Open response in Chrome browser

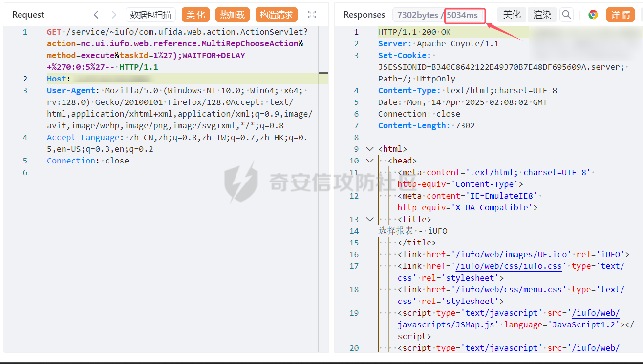(x=593, y=15)
